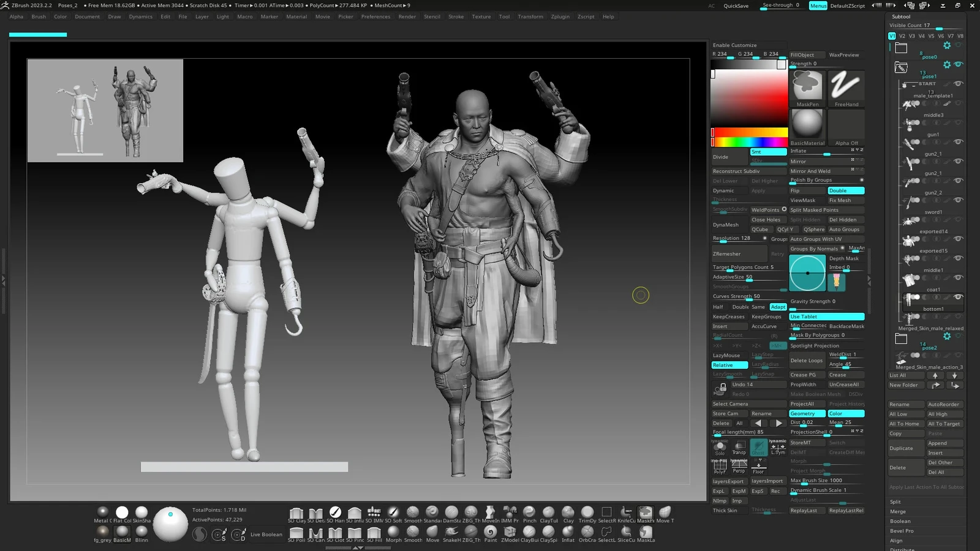Screen dimensions: 980x551
Task: Collapse the pose1 folder
Action: [901, 67]
